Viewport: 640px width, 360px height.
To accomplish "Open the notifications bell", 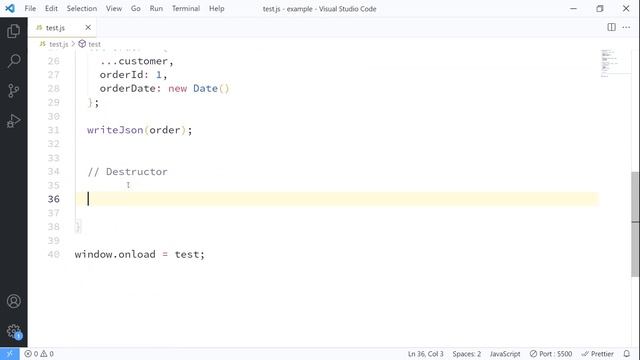I will (x=627, y=354).
